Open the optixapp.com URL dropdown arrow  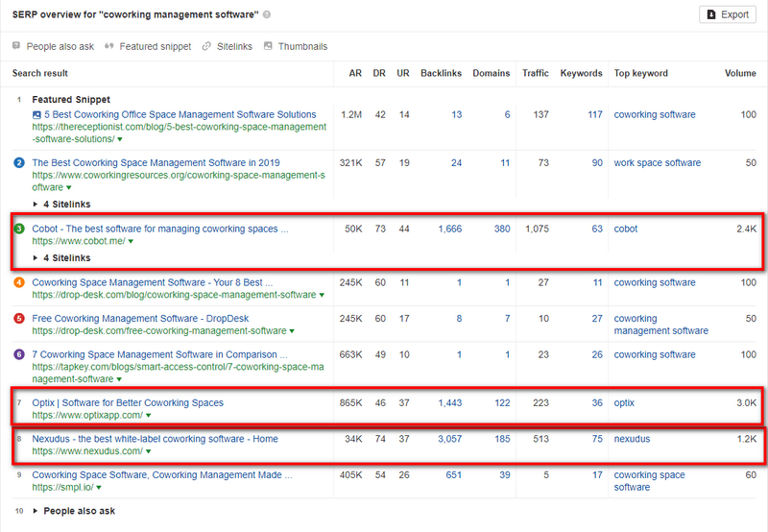[x=149, y=416]
